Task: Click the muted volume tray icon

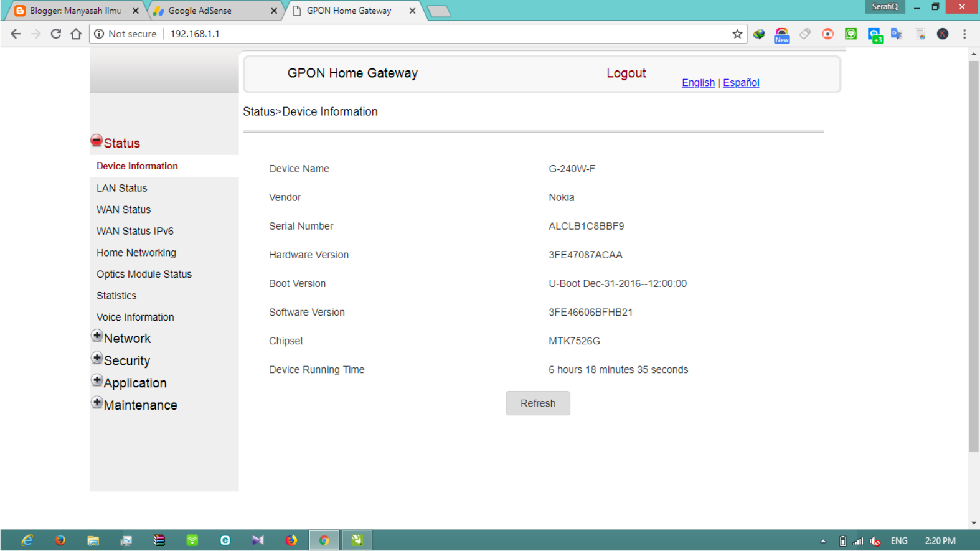Action: point(875,541)
